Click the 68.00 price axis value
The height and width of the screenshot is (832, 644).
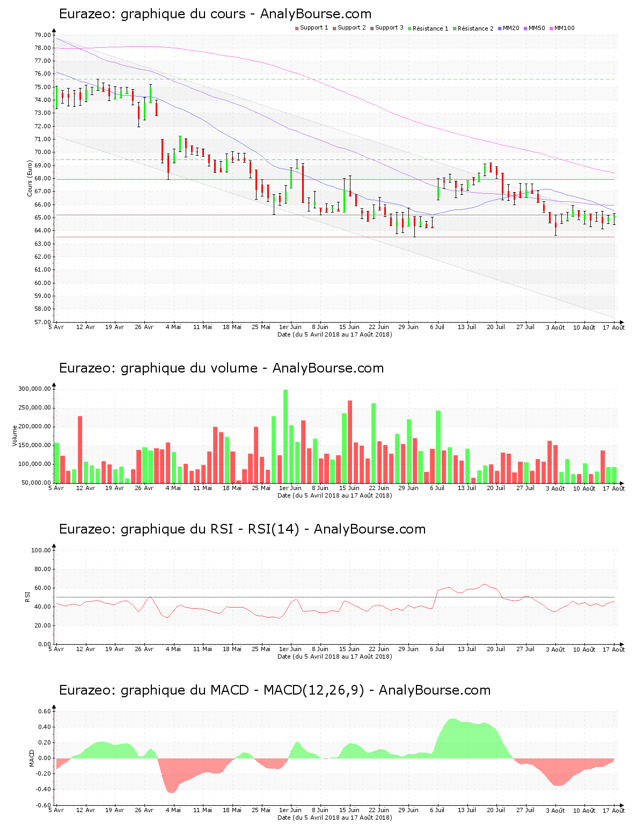(42, 178)
